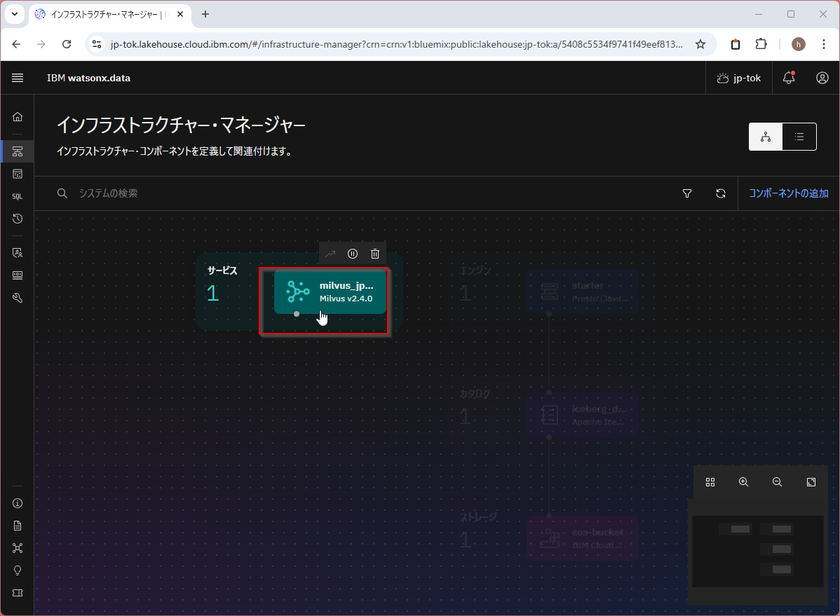Switch to list view

(x=799, y=137)
